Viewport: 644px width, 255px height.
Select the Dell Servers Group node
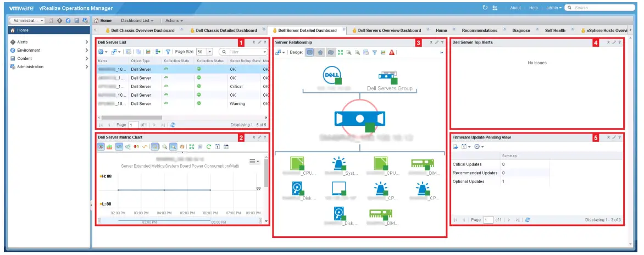pyautogui.click(x=388, y=81)
